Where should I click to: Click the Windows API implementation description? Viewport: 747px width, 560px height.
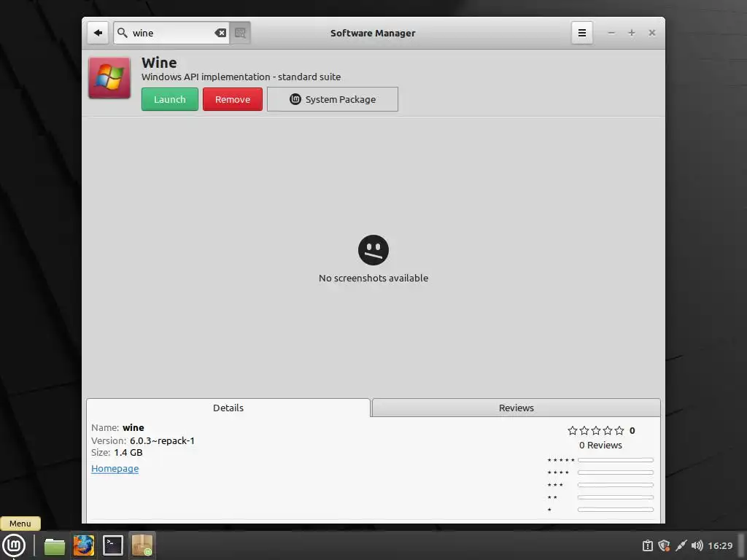click(241, 77)
